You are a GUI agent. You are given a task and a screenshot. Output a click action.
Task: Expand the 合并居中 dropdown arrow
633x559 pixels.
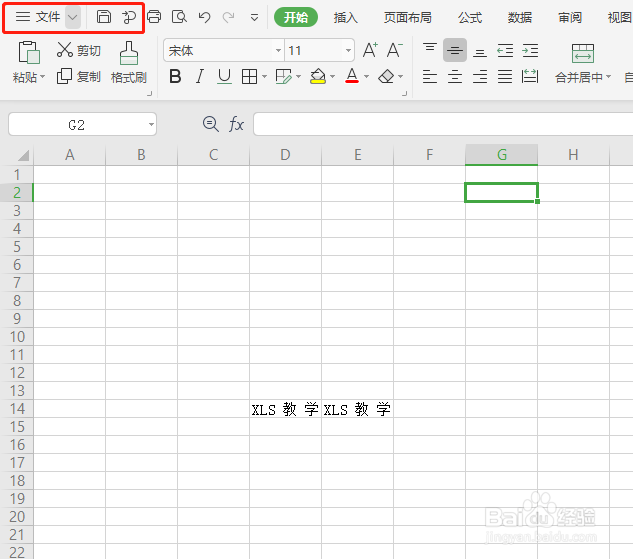click(x=609, y=77)
